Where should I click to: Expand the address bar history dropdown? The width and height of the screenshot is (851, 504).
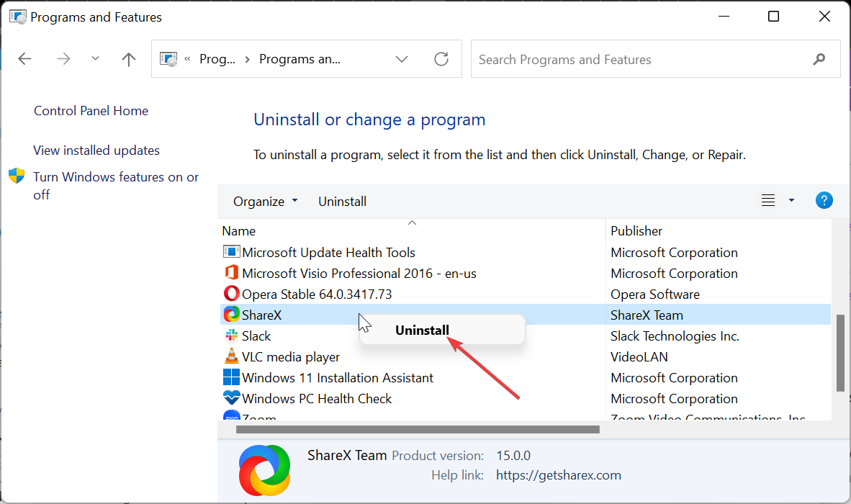[x=402, y=59]
